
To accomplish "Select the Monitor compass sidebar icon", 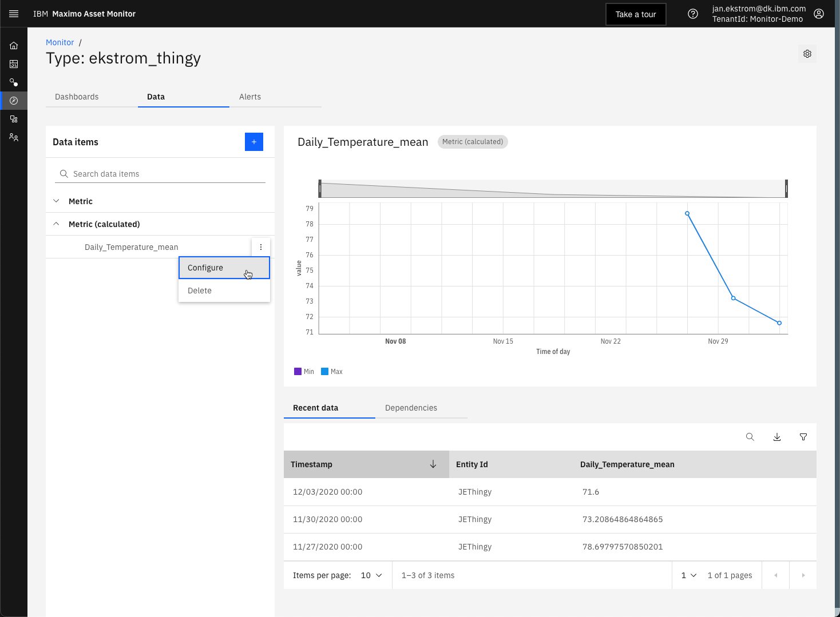I will pyautogui.click(x=14, y=101).
